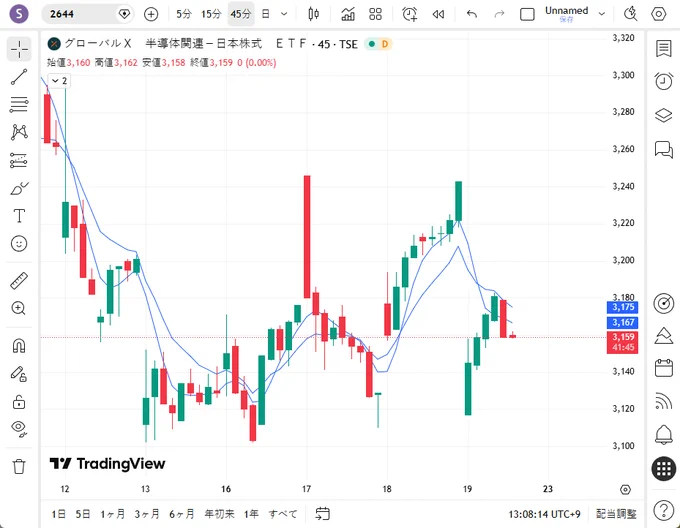This screenshot has height=528, width=680.
Task: Open the notifications bell icon
Action: pyautogui.click(x=664, y=434)
